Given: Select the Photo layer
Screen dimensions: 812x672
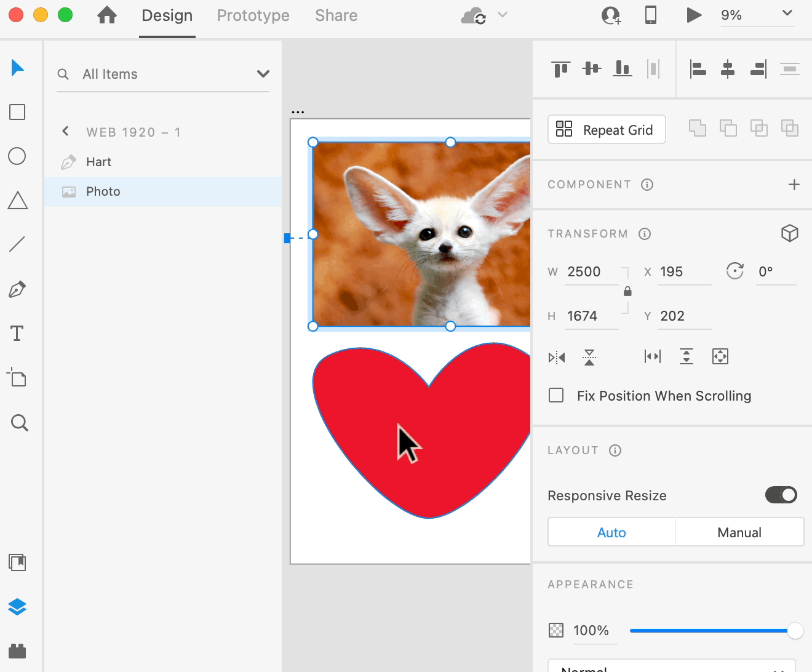Looking at the screenshot, I should tap(163, 191).
